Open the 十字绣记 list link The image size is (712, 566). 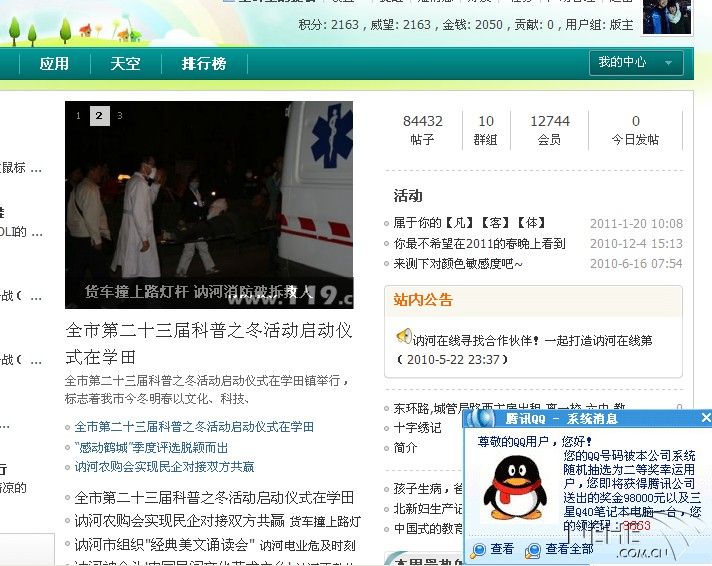pos(417,427)
